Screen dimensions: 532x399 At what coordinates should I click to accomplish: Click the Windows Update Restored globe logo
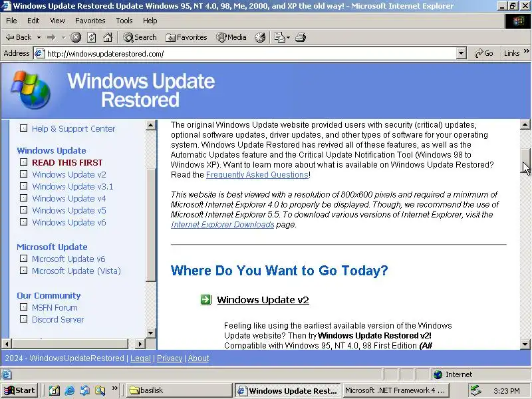point(31,90)
